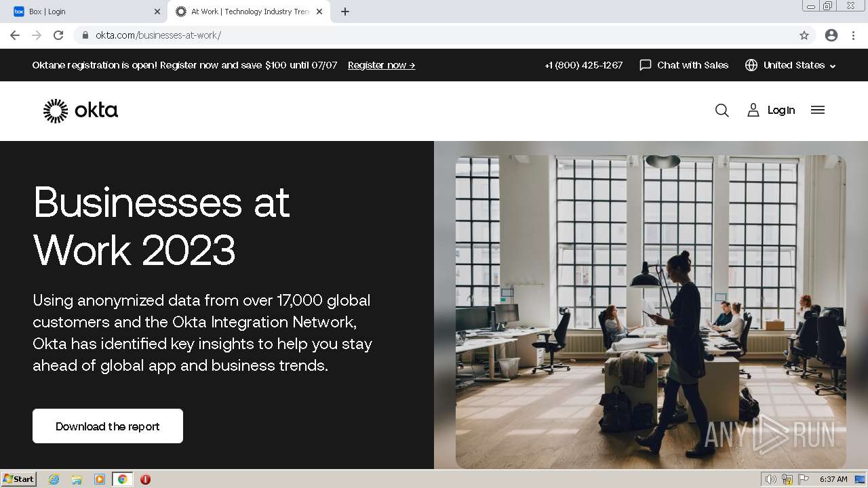Viewport: 868px width, 488px height.
Task: Click the Start menu button
Action: (x=19, y=479)
